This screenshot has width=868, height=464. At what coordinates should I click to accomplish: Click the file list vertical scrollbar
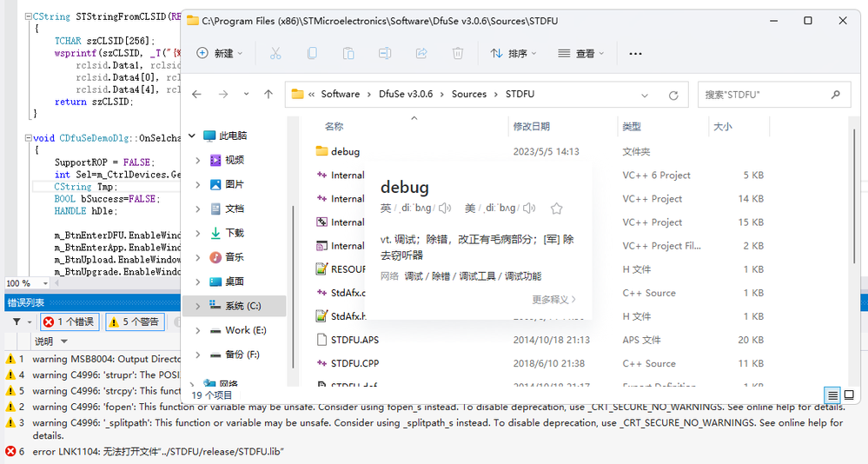coord(854,196)
